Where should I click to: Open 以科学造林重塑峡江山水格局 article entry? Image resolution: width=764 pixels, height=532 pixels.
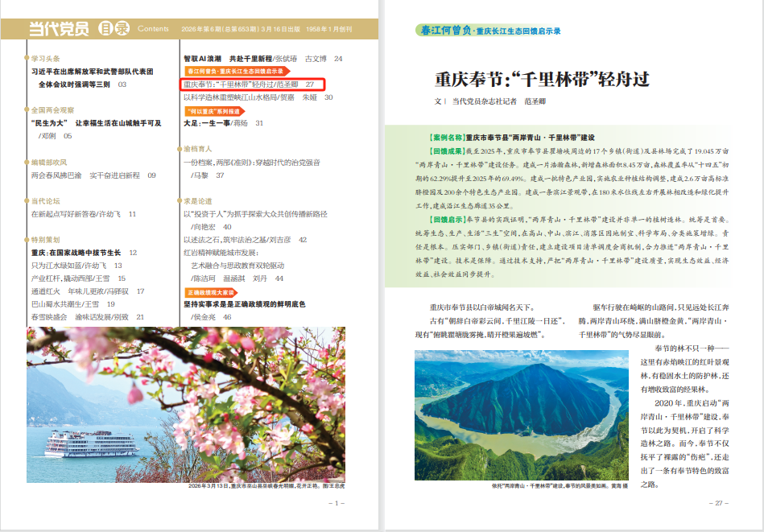click(x=258, y=97)
